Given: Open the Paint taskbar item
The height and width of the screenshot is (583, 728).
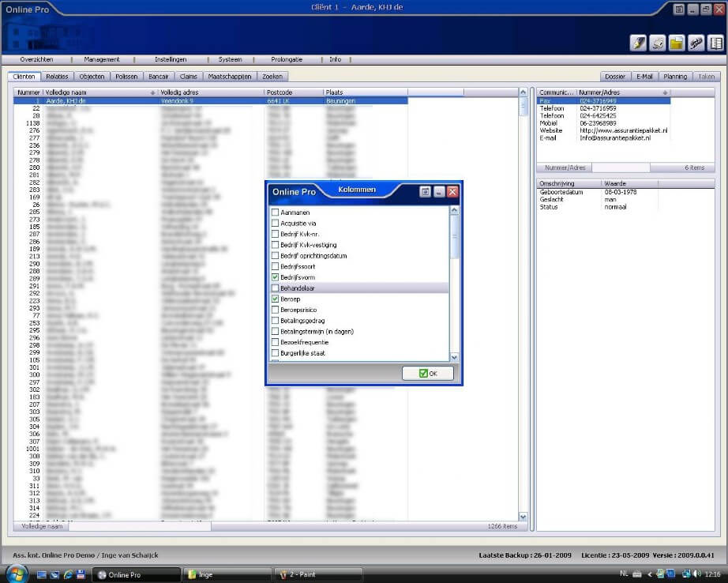Looking at the screenshot, I should pos(317,574).
